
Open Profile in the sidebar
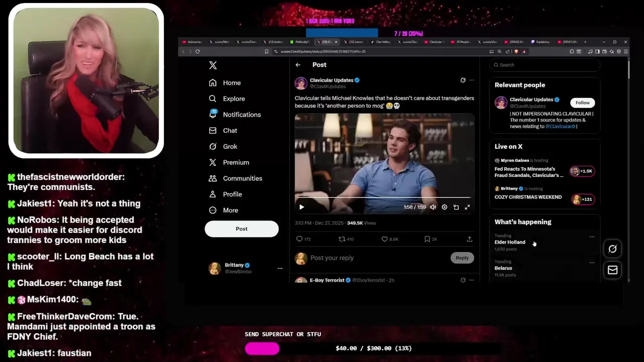click(225, 194)
